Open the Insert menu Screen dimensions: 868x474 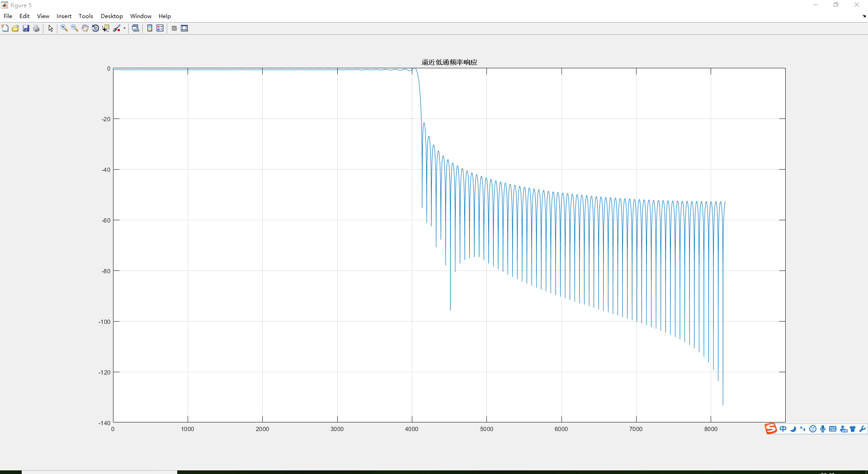(x=64, y=16)
